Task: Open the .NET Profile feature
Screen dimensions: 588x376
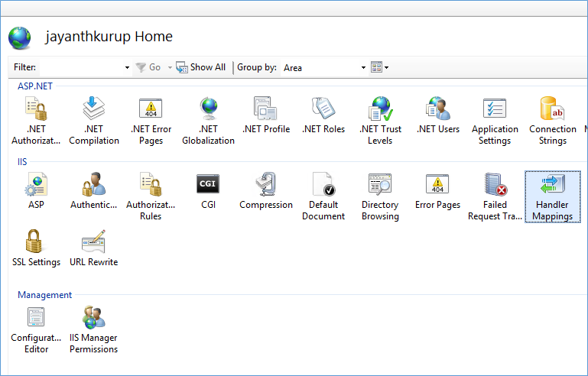Action: [266, 115]
